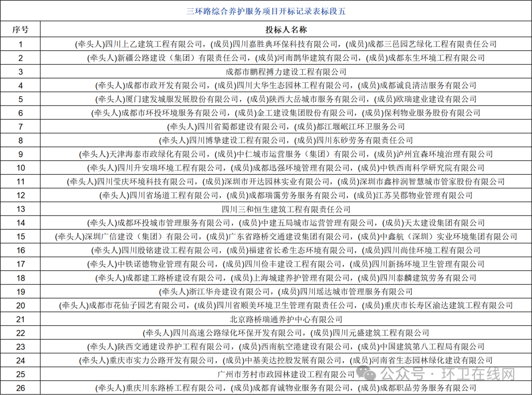Click the row with 四川升安瑞环境工程有限公司
This screenshot has width=532, height=395.
pyautogui.click(x=266, y=168)
